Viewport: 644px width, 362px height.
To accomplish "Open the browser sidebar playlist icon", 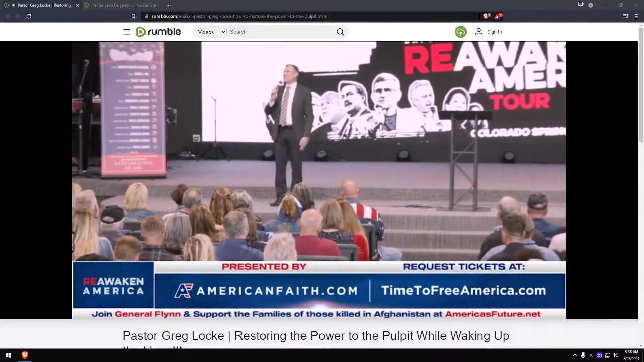I will click(625, 16).
